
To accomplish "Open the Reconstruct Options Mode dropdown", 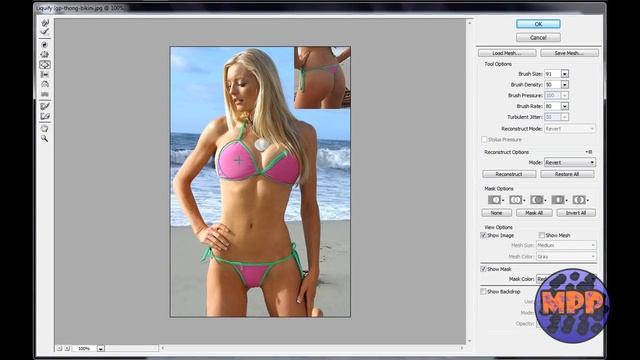I will pyautogui.click(x=570, y=162).
